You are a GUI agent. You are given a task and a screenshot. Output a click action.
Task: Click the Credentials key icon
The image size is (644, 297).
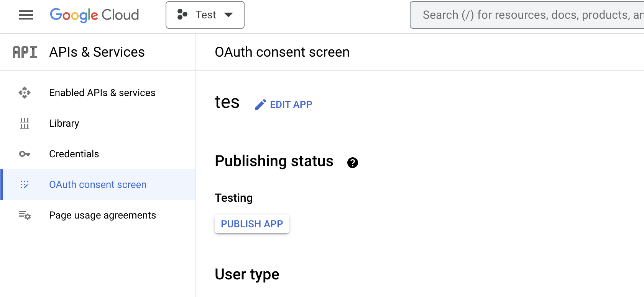pyautogui.click(x=25, y=154)
